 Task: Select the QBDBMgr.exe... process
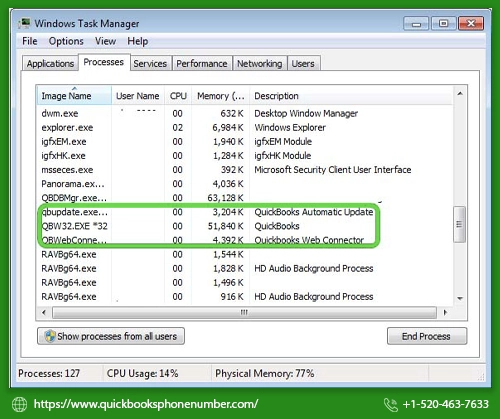(244, 198)
